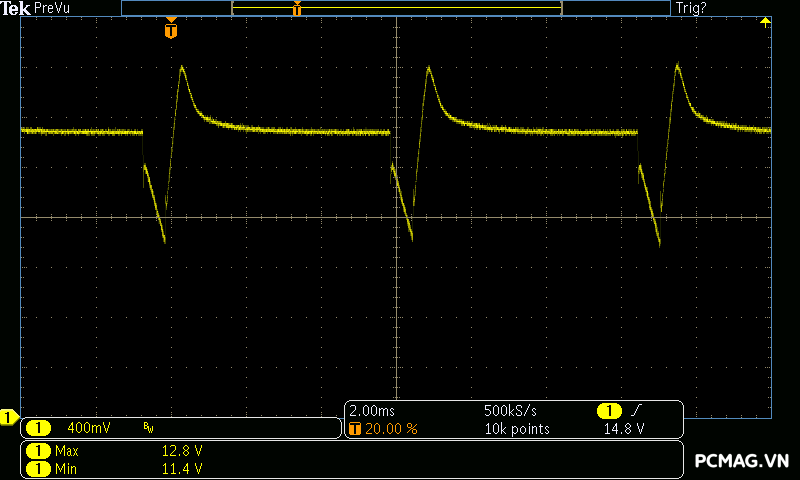Screen dimensions: 800x480
Task: Click the Tek logo
Action: (x=15, y=8)
